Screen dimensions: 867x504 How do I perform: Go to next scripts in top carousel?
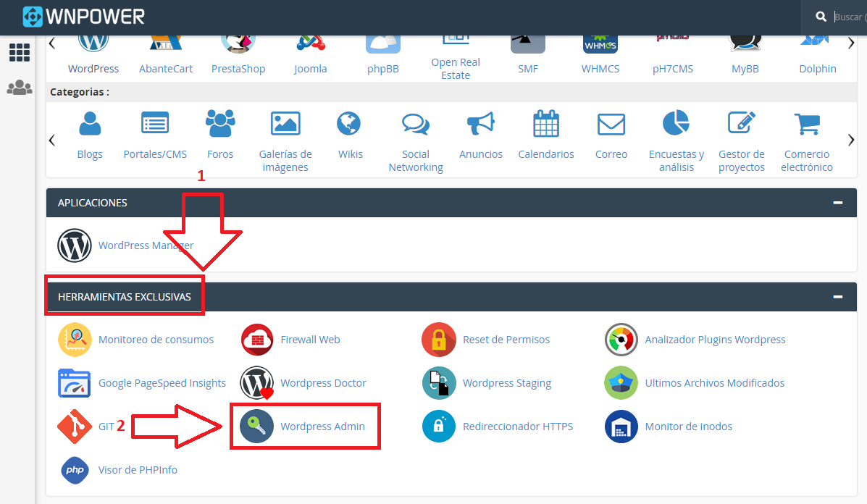[851, 43]
